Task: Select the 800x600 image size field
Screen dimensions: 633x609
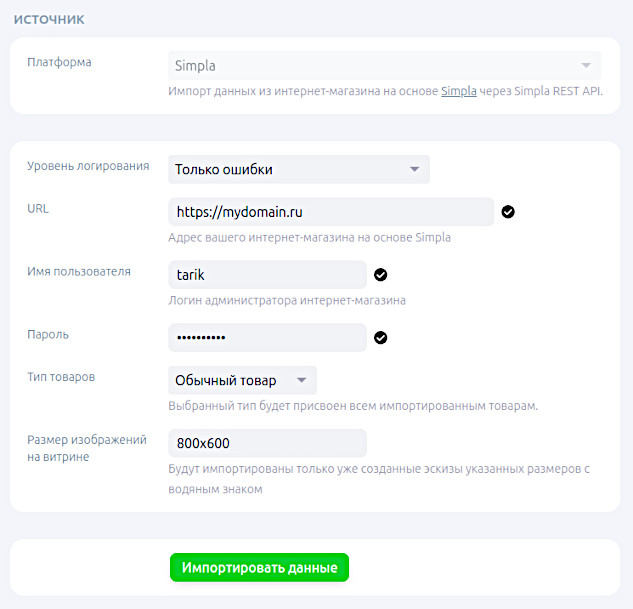Action: 267,443
